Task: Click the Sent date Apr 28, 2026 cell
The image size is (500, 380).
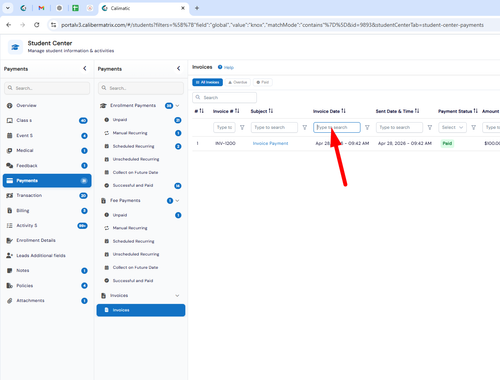Action: (405, 143)
